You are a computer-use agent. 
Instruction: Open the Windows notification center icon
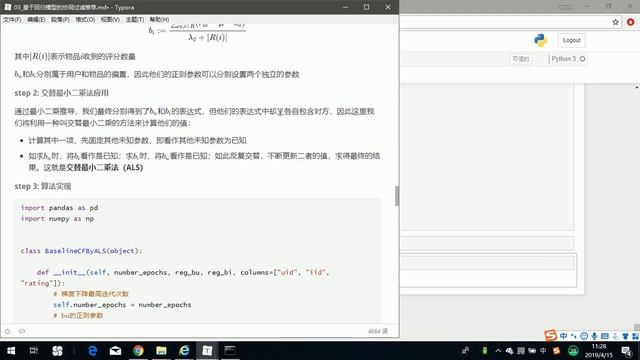tap(627, 351)
